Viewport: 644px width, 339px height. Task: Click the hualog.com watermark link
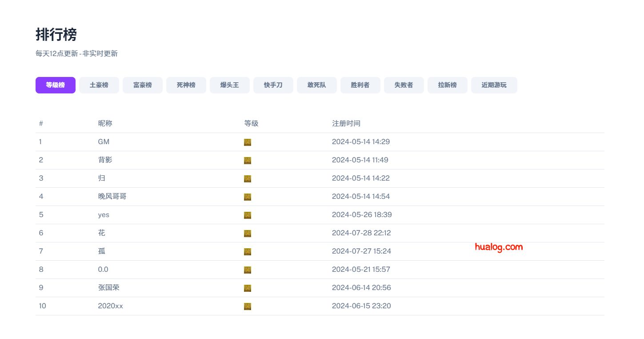click(x=499, y=247)
